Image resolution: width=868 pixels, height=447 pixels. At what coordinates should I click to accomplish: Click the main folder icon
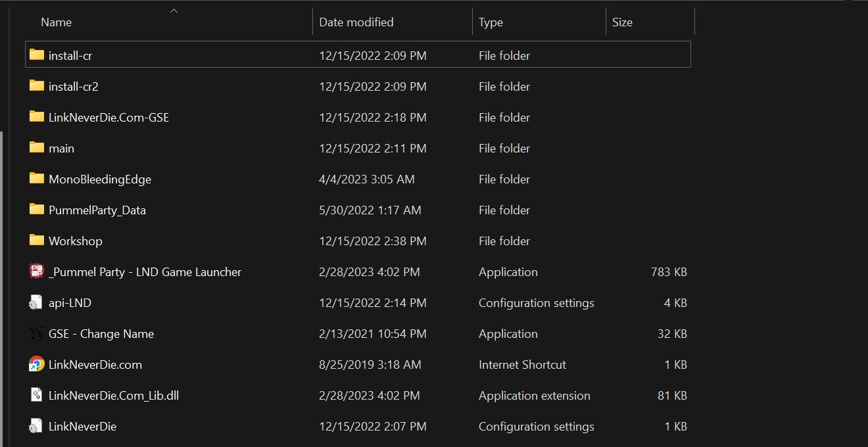click(x=37, y=148)
